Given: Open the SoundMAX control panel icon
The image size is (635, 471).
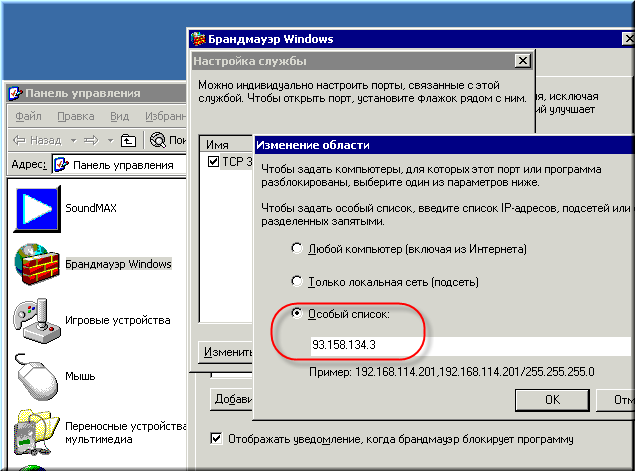Looking at the screenshot, I should pos(37,209).
